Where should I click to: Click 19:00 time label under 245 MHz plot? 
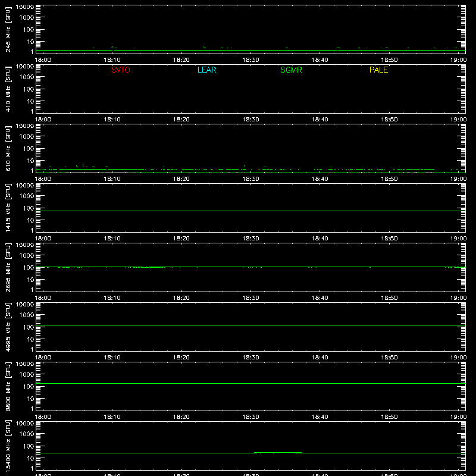pos(458,60)
